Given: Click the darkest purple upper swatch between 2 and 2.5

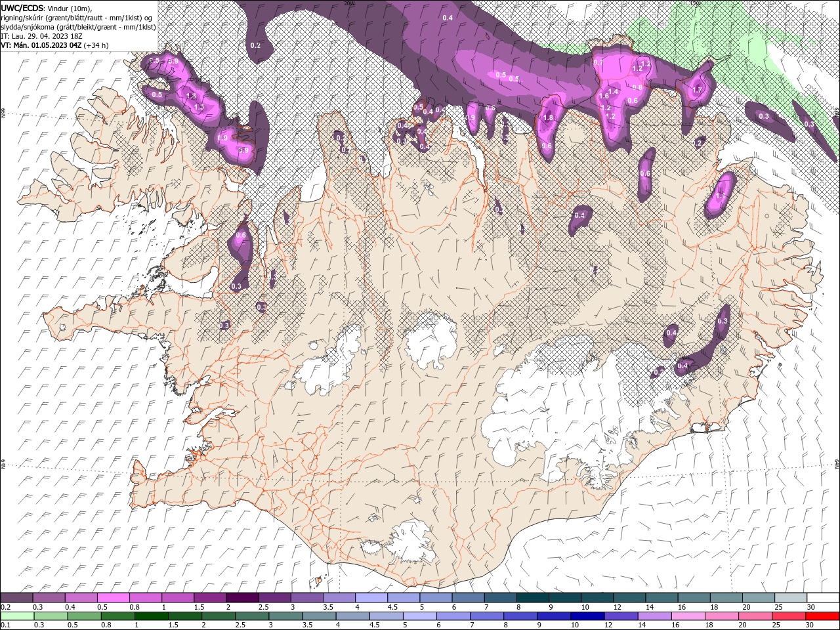Looking at the screenshot, I should pyautogui.click(x=242, y=598).
